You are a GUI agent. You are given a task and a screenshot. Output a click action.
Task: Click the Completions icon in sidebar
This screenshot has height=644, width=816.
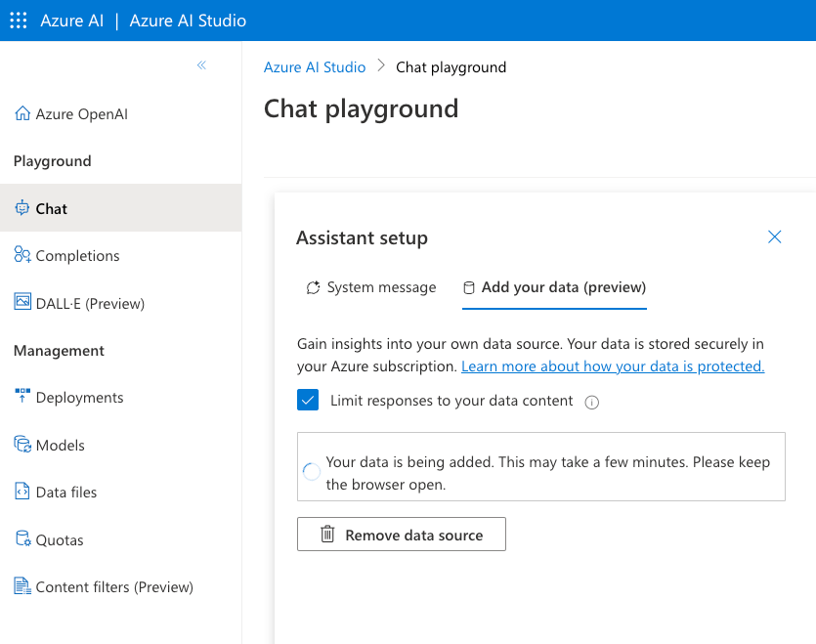click(x=22, y=255)
